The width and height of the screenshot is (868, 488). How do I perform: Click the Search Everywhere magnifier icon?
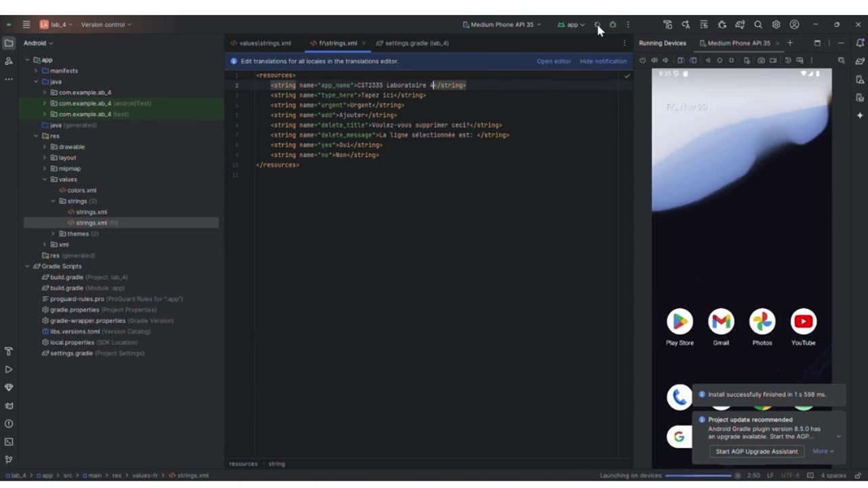[x=758, y=24]
